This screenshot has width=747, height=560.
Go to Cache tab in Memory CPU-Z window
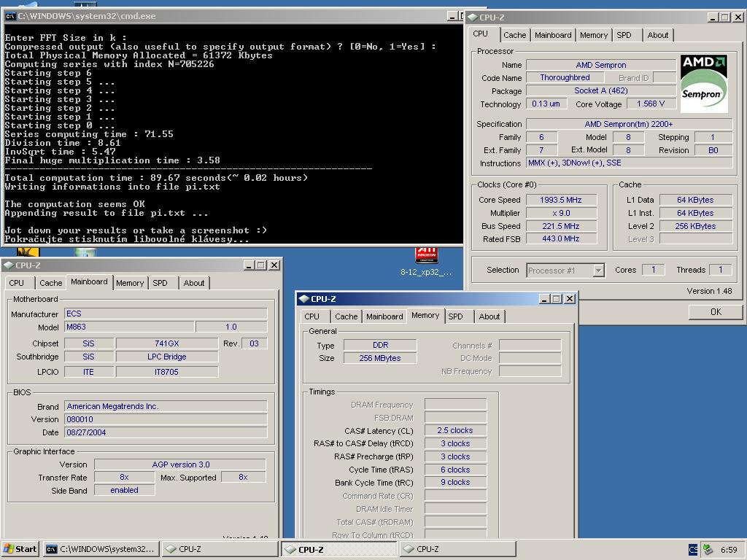(x=346, y=316)
